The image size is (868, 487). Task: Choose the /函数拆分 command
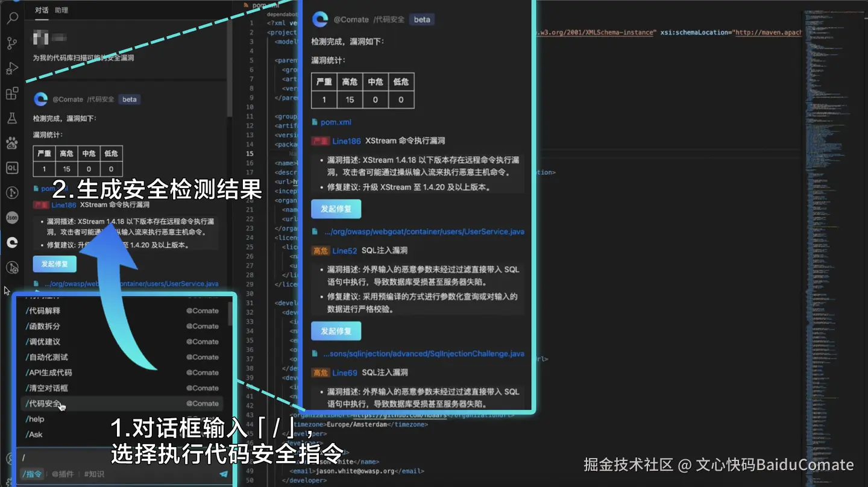tap(122, 326)
